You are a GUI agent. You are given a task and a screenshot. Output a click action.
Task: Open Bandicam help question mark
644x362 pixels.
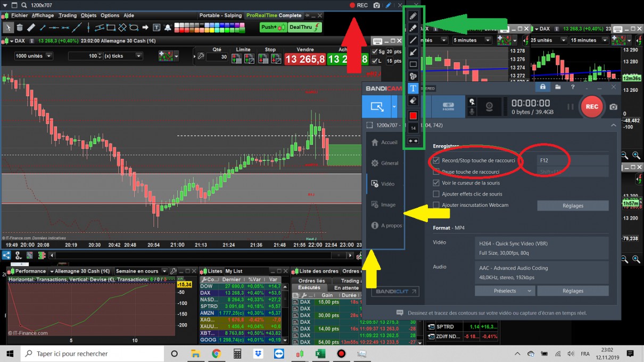click(x=573, y=87)
